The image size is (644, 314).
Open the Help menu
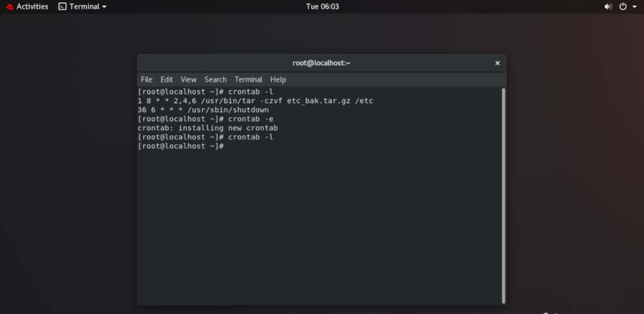coord(278,79)
